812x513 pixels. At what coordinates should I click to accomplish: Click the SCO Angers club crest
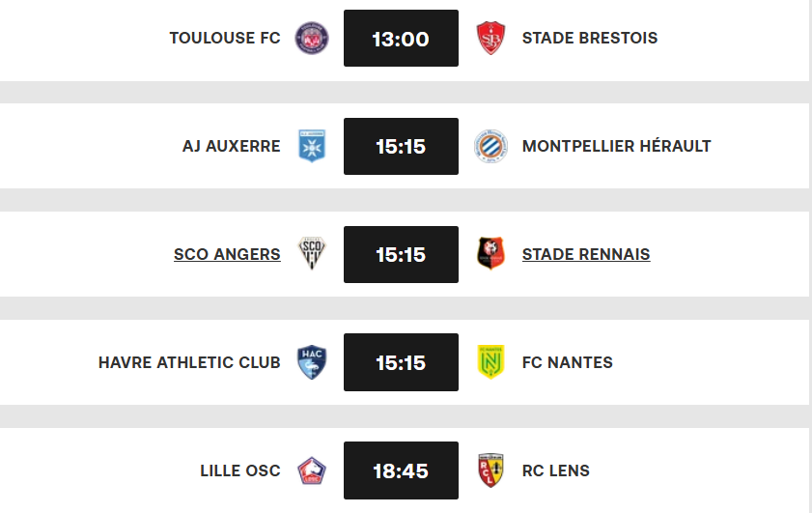pyautogui.click(x=312, y=254)
